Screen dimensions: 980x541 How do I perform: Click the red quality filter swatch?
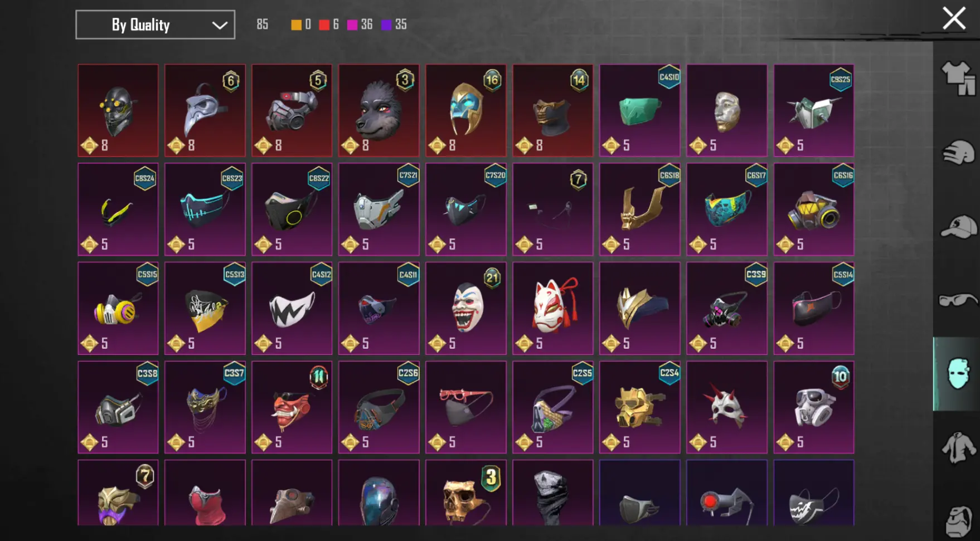click(x=324, y=25)
